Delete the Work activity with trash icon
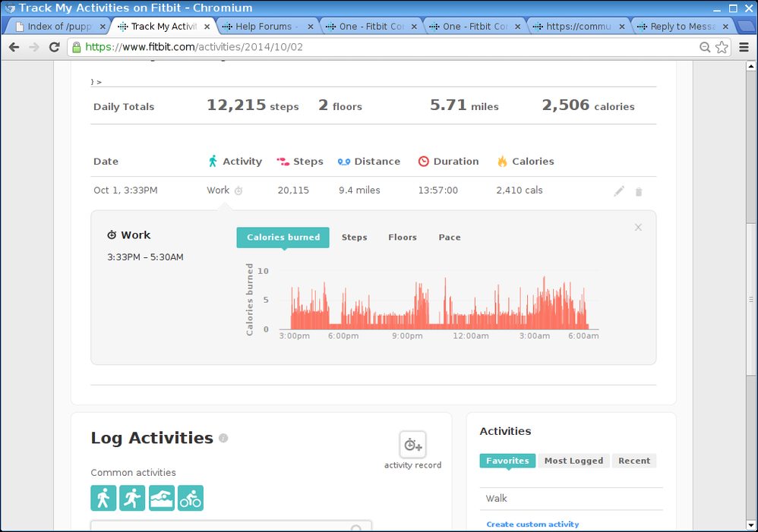The width and height of the screenshot is (758, 532). pyautogui.click(x=639, y=192)
